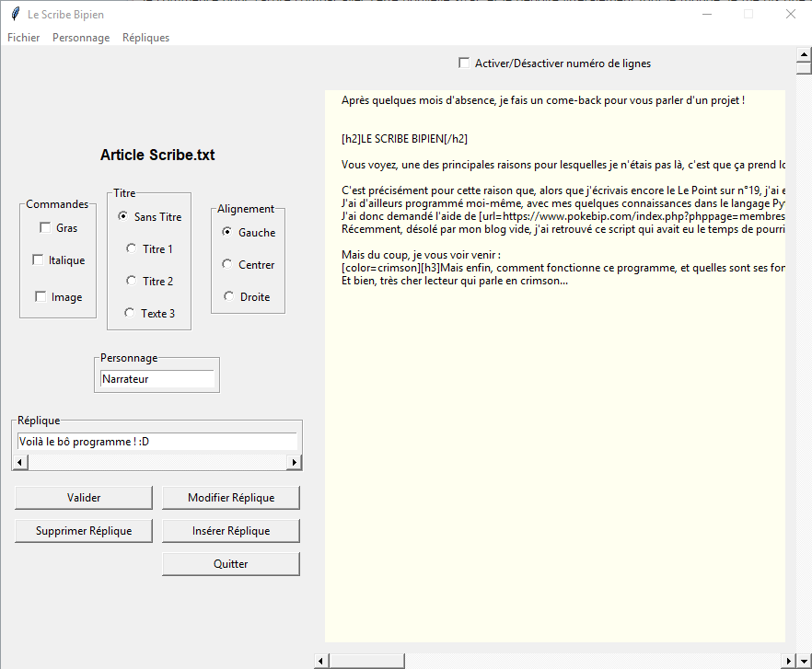Set alignment to Centrer
The width and height of the screenshot is (812, 669).
(x=227, y=264)
